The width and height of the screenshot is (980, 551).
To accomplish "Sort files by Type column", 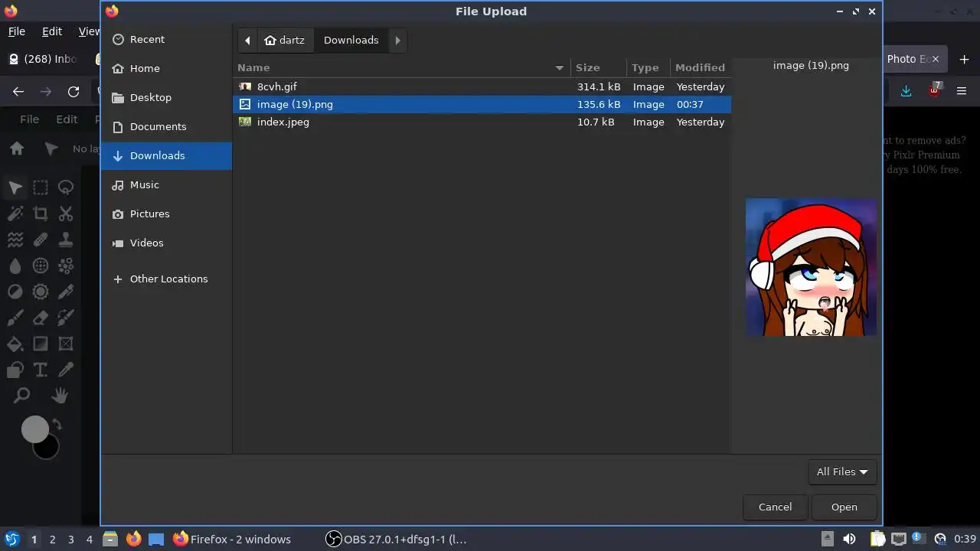I will [648, 67].
